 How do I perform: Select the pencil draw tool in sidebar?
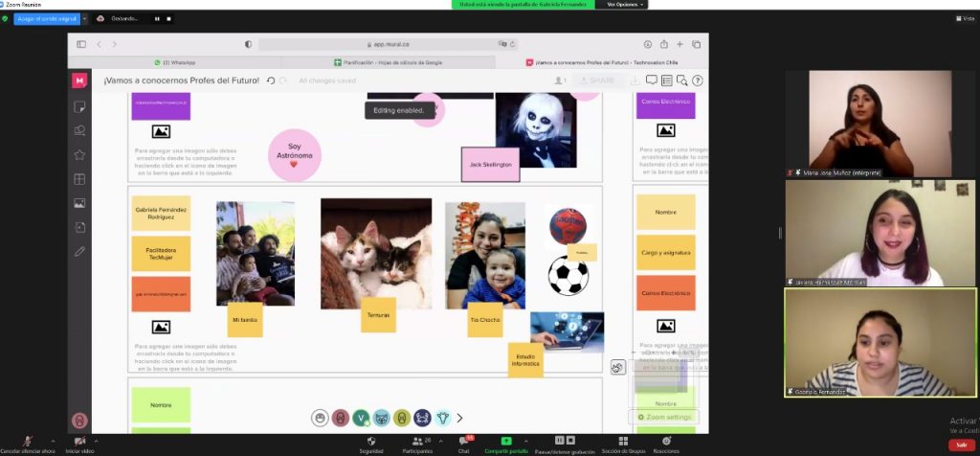click(79, 251)
